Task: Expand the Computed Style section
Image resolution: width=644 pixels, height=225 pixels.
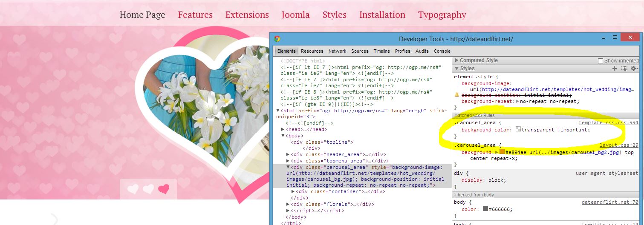Action: [457, 60]
